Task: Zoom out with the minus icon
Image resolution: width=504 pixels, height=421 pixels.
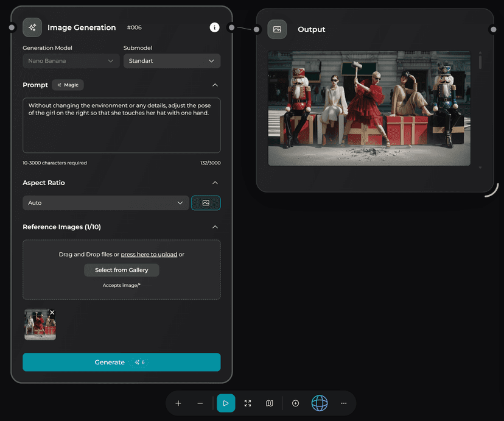Action: coord(200,403)
